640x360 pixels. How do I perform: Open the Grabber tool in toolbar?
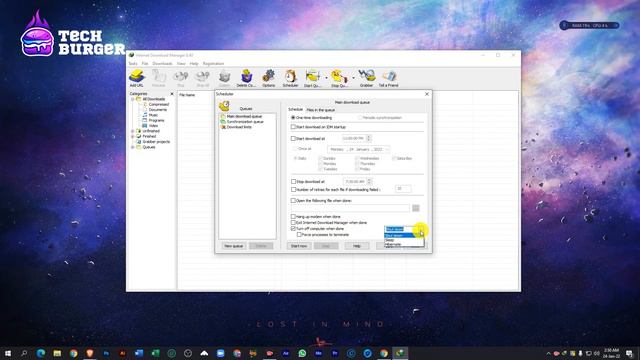tap(366, 78)
